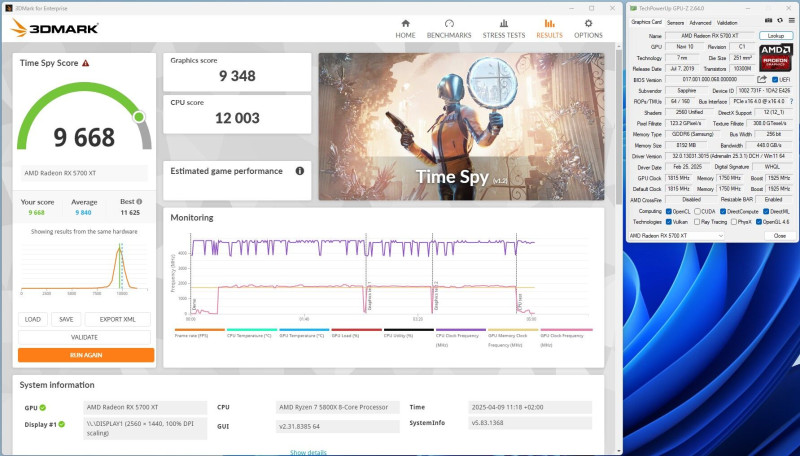Click the GPU-Z title bar app icon
Screen dimensions: 800x456
(x=633, y=8)
